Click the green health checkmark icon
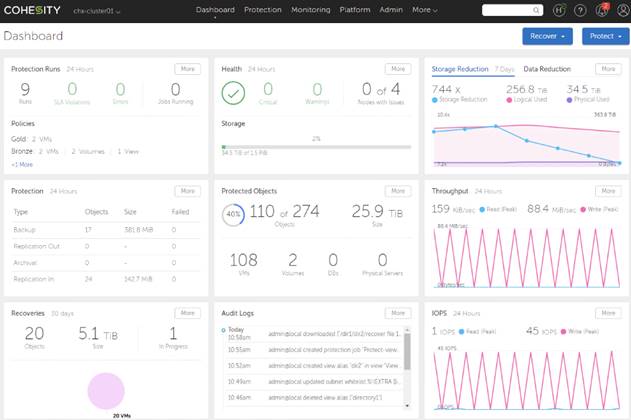Screen dimensions: 631x420 pos(233,93)
